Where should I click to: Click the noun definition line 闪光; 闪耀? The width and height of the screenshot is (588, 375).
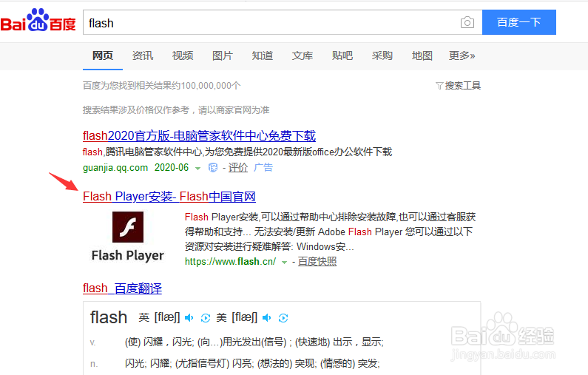click(x=252, y=363)
